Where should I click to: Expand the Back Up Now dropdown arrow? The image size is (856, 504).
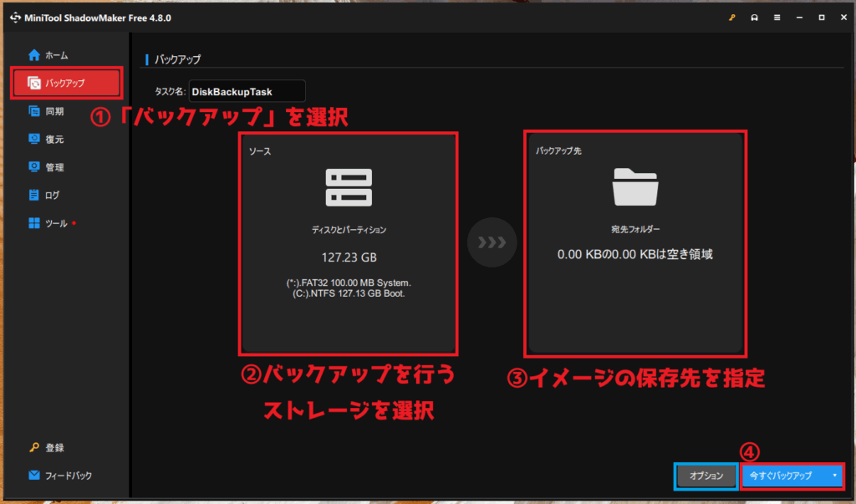[x=833, y=476]
